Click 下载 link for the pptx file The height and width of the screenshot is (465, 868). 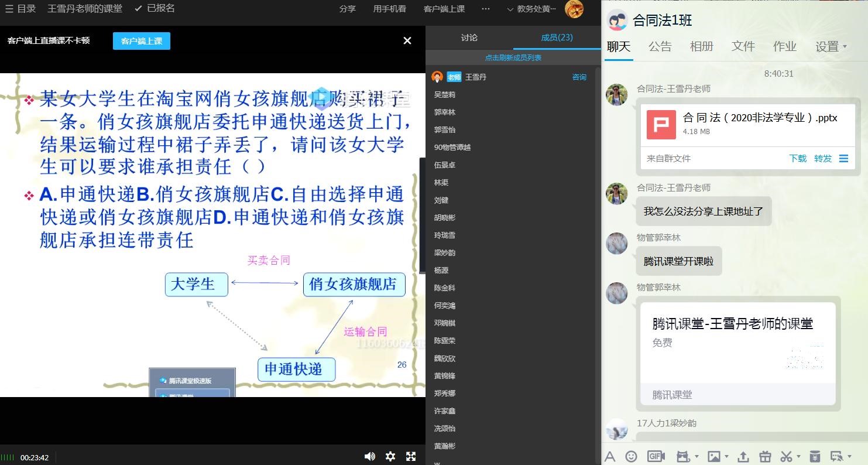(797, 158)
